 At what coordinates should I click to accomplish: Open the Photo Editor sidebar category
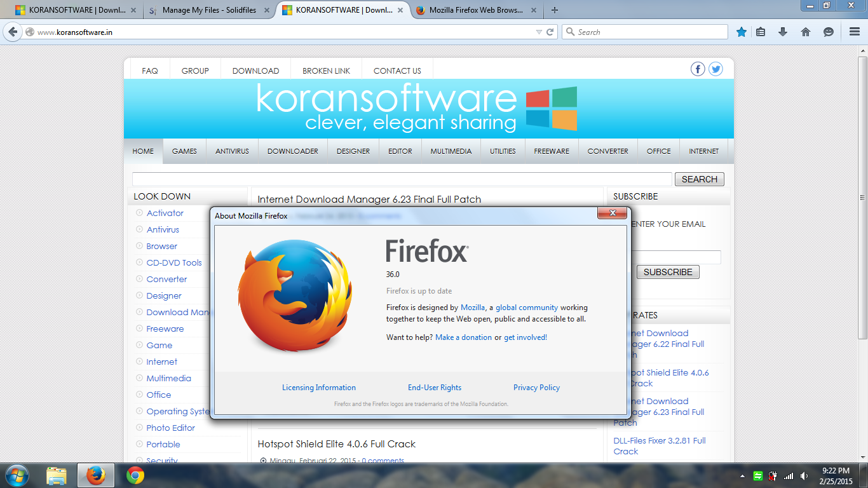coord(171,428)
